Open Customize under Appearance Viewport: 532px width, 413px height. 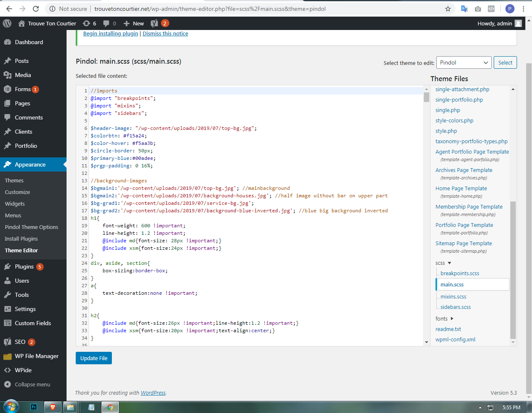[x=17, y=192]
